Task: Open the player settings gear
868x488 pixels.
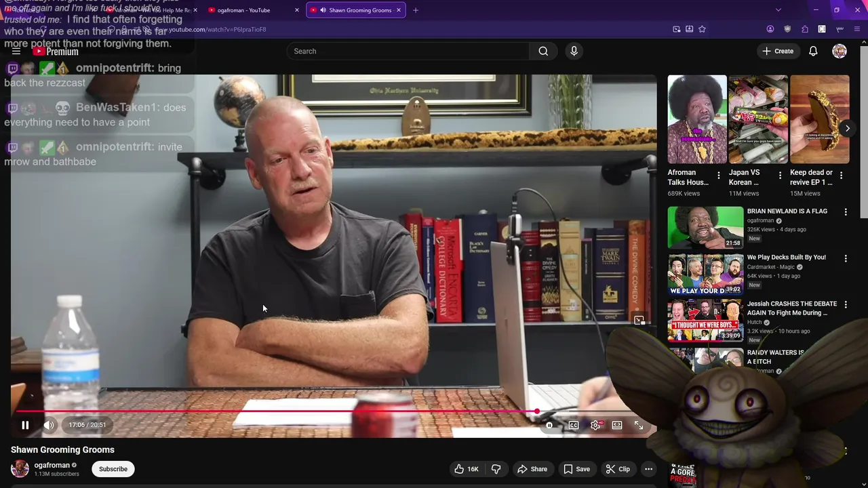Action: 595,425
